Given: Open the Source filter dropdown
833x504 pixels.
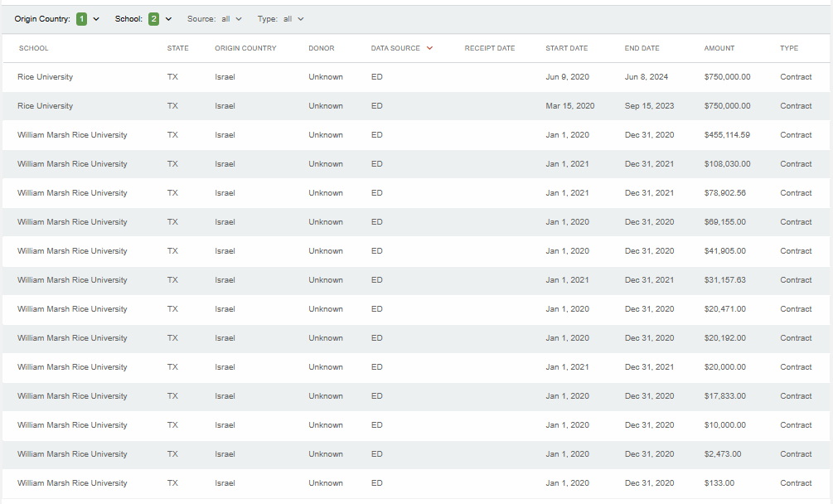Looking at the screenshot, I should (215, 19).
